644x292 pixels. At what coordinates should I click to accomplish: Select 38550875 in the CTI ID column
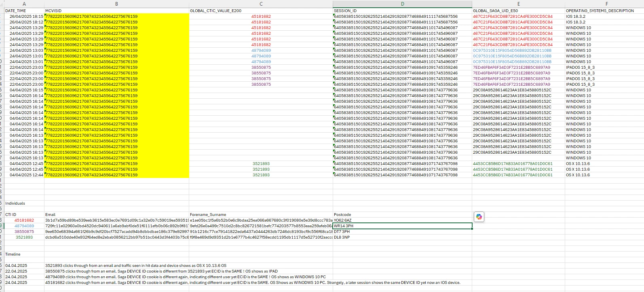pyautogui.click(x=24, y=232)
